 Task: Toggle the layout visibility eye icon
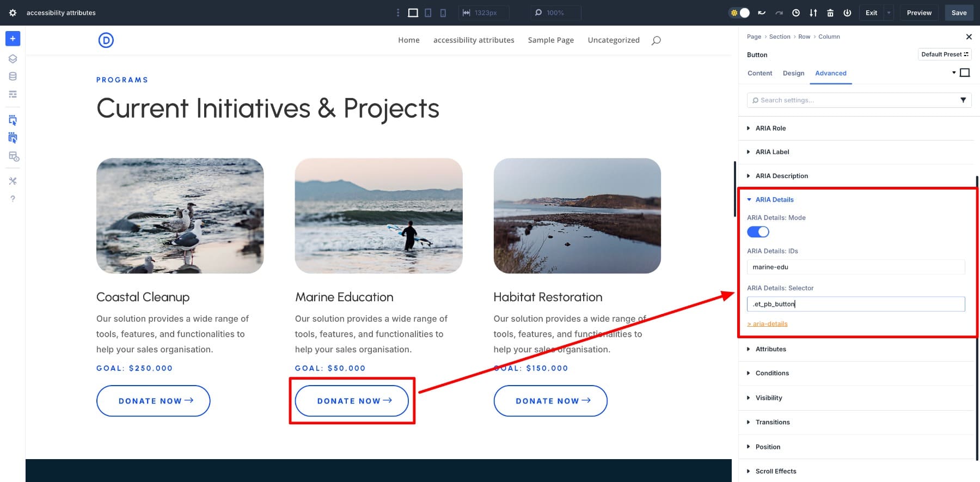tap(14, 157)
